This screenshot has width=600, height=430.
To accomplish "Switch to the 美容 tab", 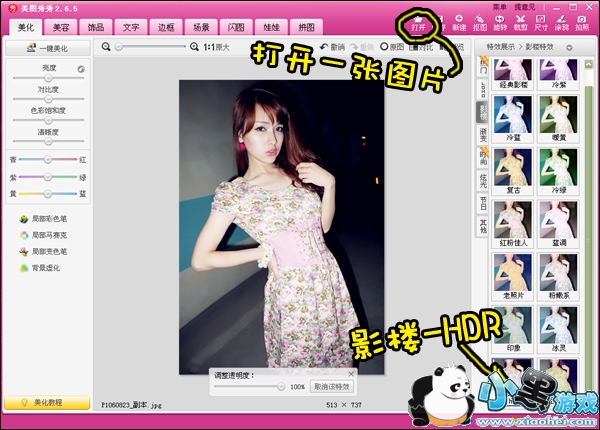I will coord(61,27).
